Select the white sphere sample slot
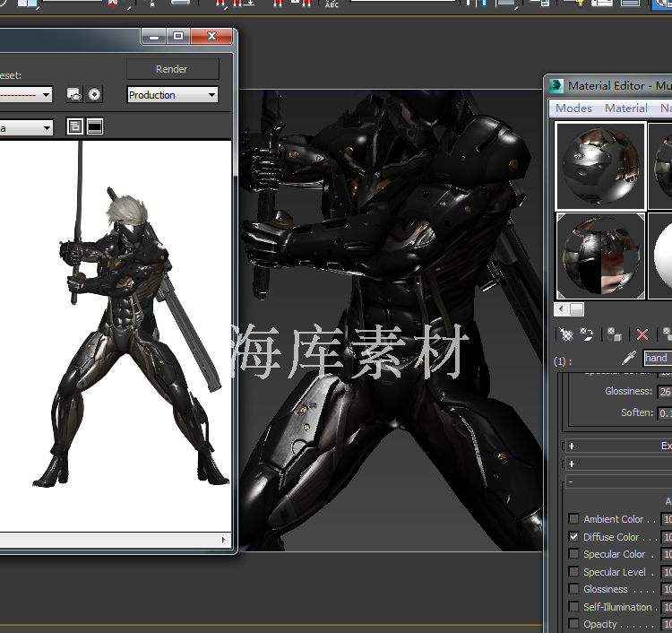 (x=660, y=256)
